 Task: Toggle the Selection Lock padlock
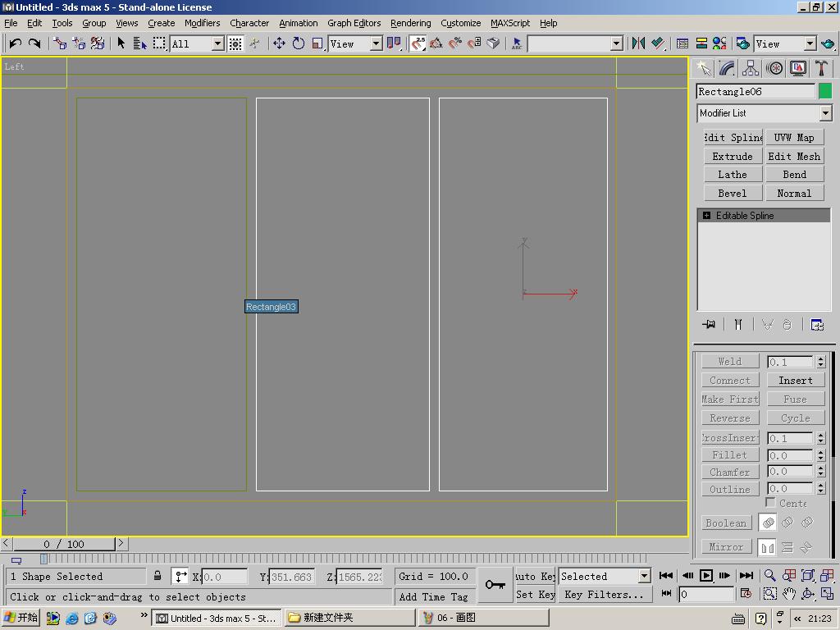pyautogui.click(x=157, y=576)
